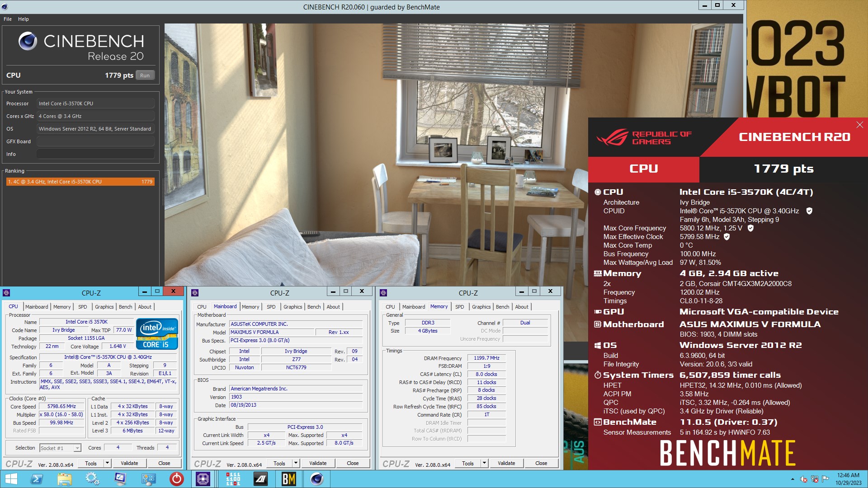Click the BIOS Version value 1903
The image size is (868, 488).
pyautogui.click(x=296, y=397)
